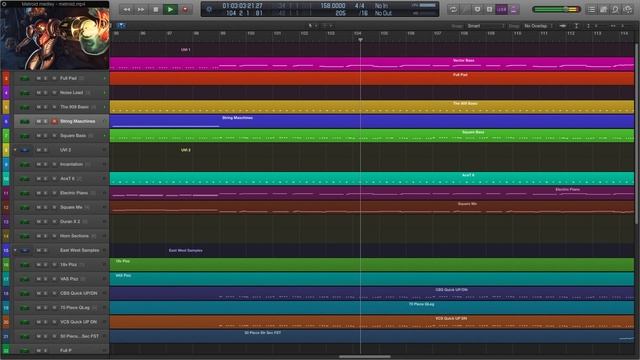Collapse the East West Samples track stack

coord(15,250)
